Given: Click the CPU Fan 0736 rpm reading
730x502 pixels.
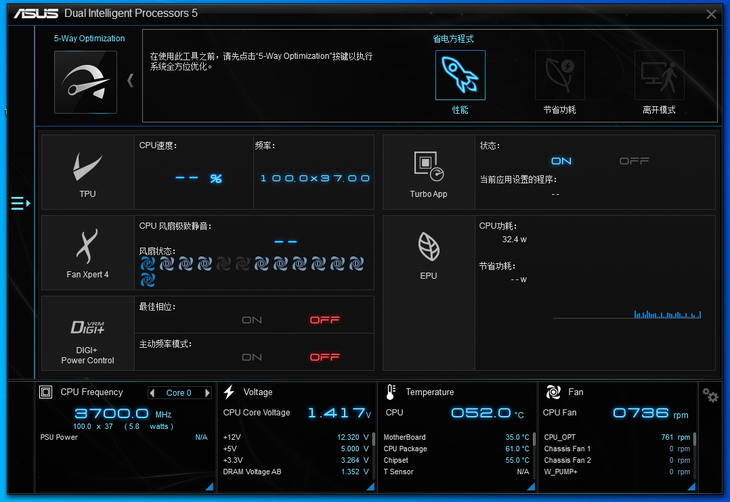Looking at the screenshot, I should pos(650,413).
